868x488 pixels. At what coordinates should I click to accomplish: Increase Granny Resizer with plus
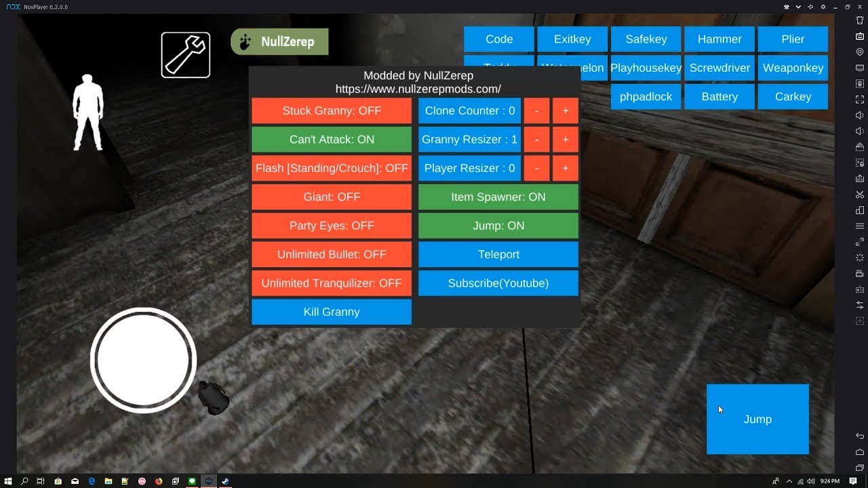tap(566, 139)
